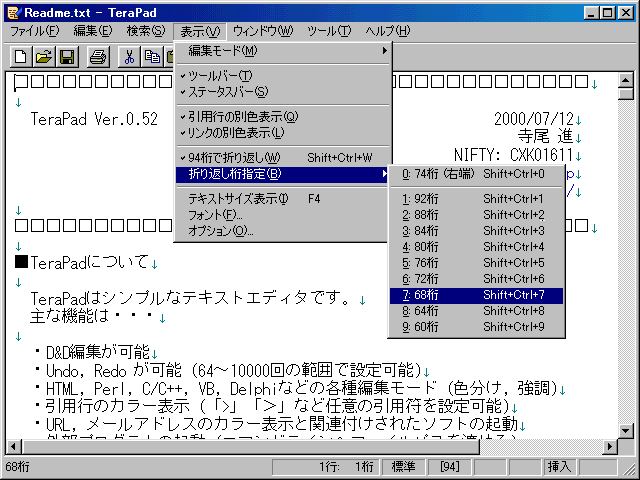Toggle ツールバー(T) checked item
The height and width of the screenshot is (480, 640).
tap(282, 76)
